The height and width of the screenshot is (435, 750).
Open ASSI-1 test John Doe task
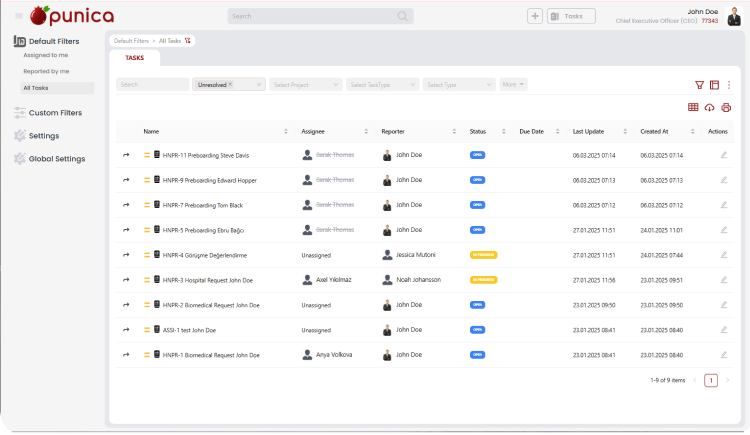(189, 330)
